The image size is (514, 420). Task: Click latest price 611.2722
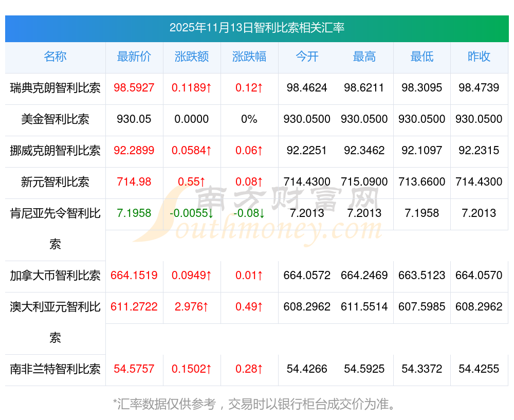point(134,306)
